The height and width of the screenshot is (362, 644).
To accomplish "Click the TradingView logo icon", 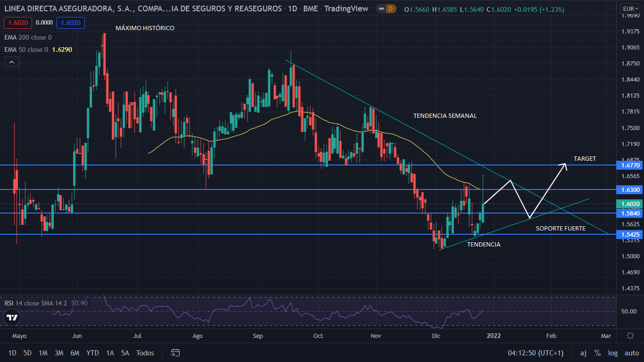I will (12, 318).
